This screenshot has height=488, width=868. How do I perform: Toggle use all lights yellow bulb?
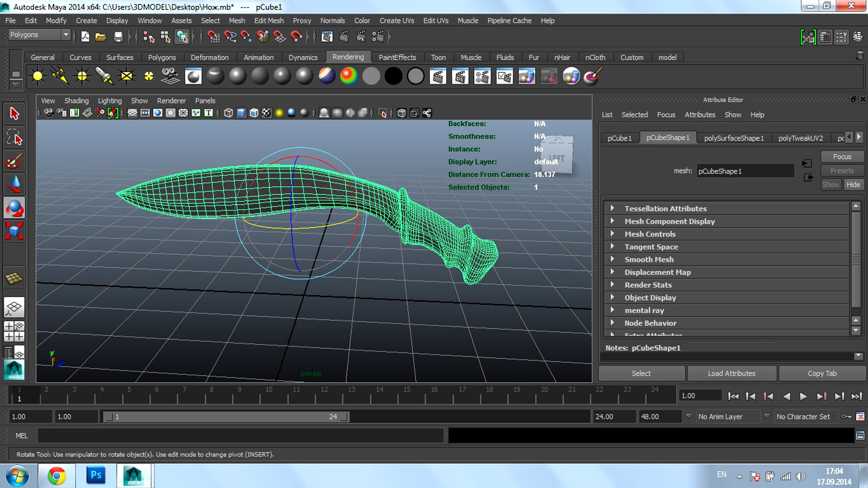[x=279, y=113]
